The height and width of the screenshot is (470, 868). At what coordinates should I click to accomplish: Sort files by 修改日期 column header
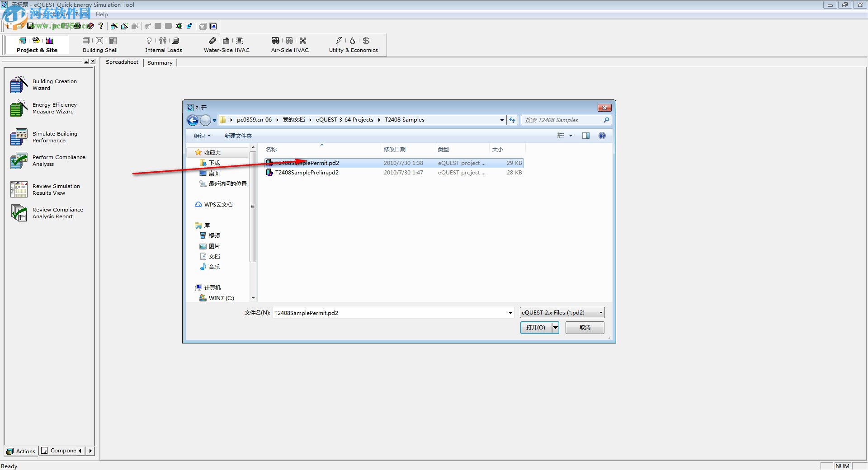point(408,149)
